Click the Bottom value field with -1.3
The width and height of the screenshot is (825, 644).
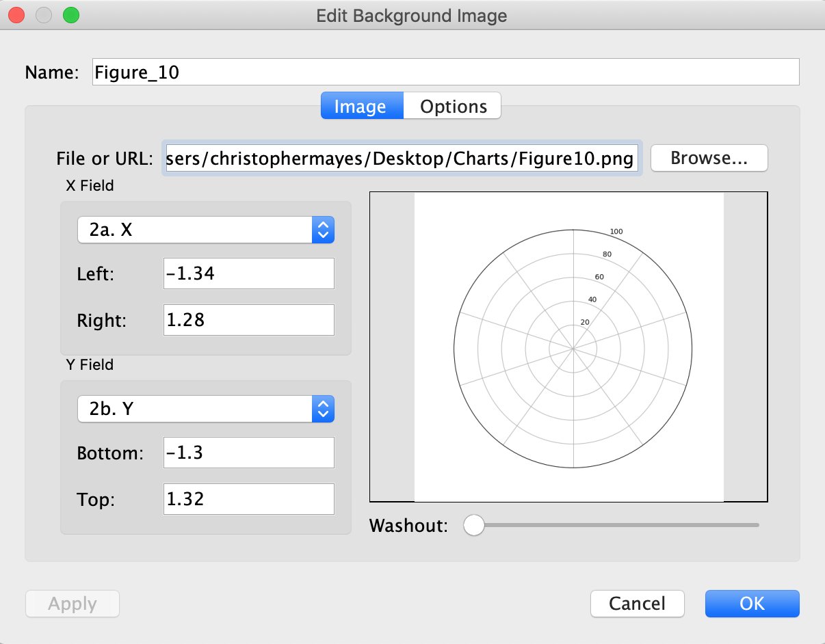point(248,453)
